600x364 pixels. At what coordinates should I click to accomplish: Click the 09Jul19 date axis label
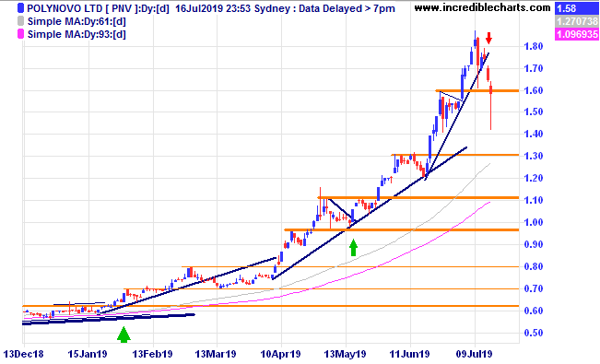point(474,355)
